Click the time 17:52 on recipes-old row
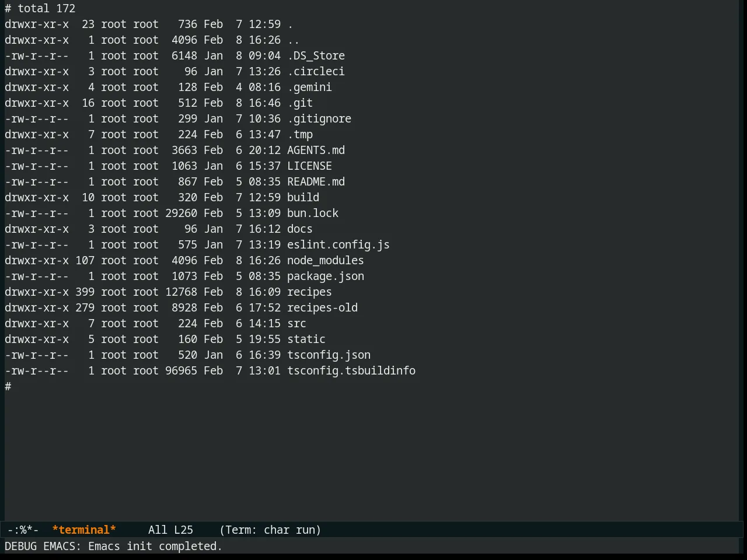The height and width of the screenshot is (560, 747). [x=264, y=308]
